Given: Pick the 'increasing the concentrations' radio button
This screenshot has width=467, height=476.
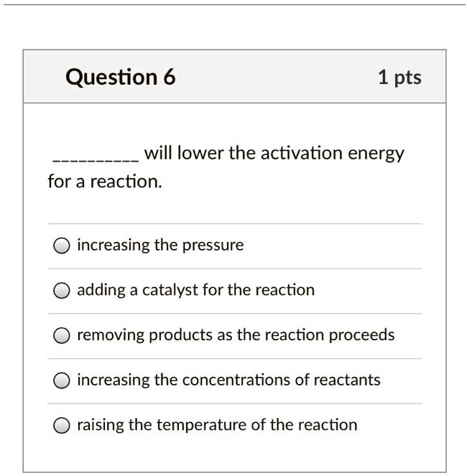Looking at the screenshot, I should click(x=62, y=381).
